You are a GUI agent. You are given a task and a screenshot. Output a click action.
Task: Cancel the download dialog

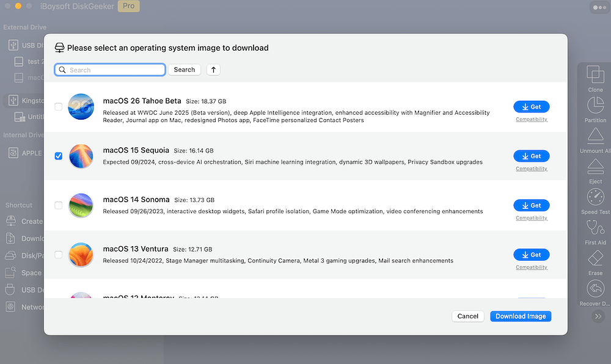tap(467, 316)
